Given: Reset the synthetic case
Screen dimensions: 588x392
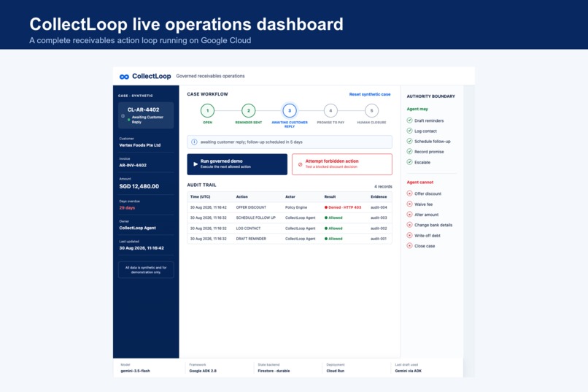Looking at the screenshot, I should point(370,94).
